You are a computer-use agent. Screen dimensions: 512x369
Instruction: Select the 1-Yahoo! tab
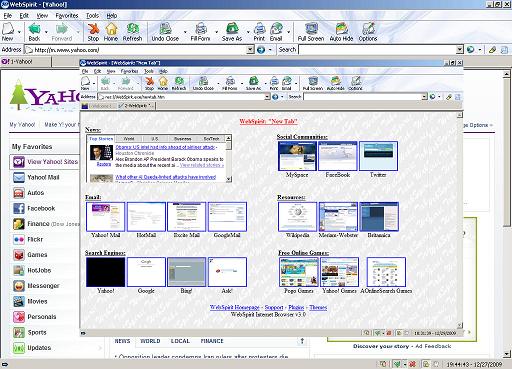click(26, 62)
